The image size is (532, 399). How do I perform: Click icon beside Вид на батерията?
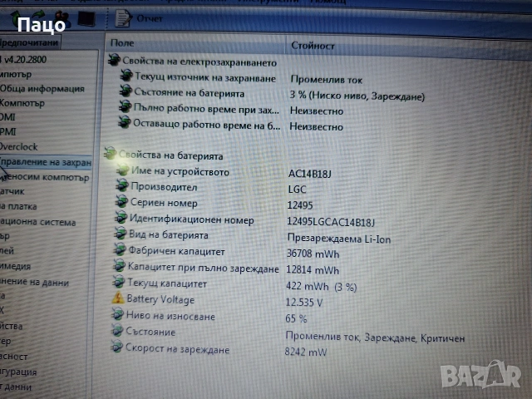(120, 234)
